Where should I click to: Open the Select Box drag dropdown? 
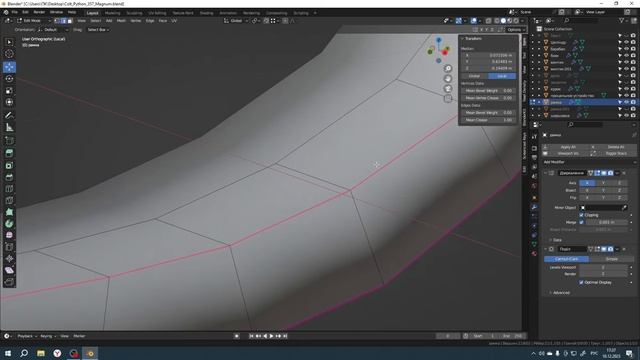click(98, 30)
